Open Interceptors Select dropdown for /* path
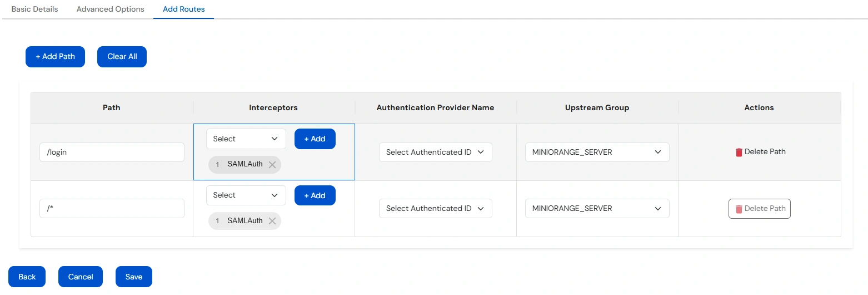 click(246, 195)
